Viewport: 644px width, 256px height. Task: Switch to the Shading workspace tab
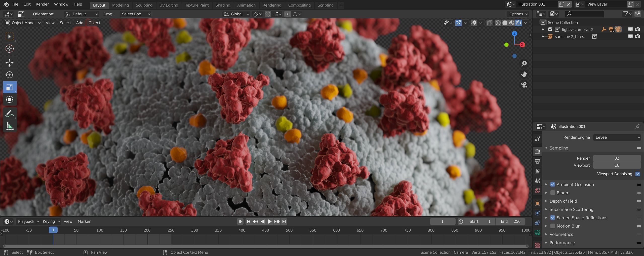coord(223,5)
